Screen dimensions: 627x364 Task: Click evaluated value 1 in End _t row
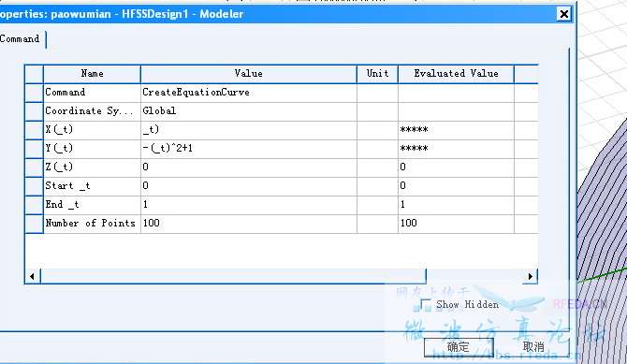[x=457, y=204]
